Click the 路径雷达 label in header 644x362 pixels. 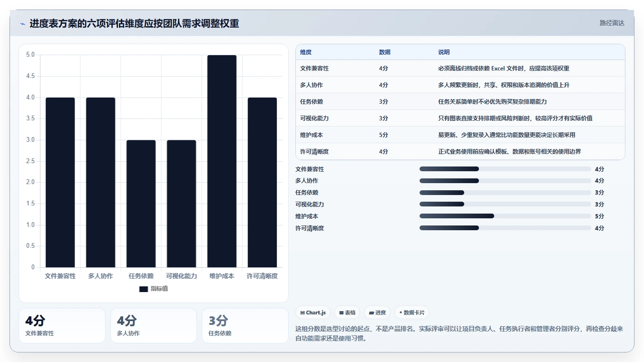point(612,23)
